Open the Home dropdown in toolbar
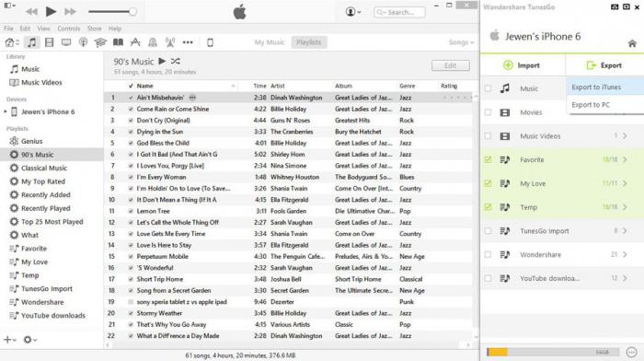Image resolution: width=644 pixels, height=361 pixels. click(x=12, y=42)
